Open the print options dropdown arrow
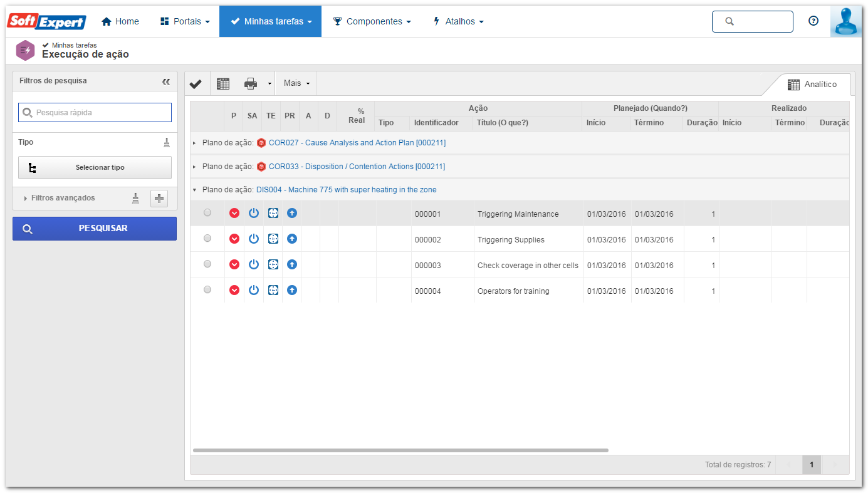Image resolution: width=868 pixels, height=493 pixels. pos(269,83)
